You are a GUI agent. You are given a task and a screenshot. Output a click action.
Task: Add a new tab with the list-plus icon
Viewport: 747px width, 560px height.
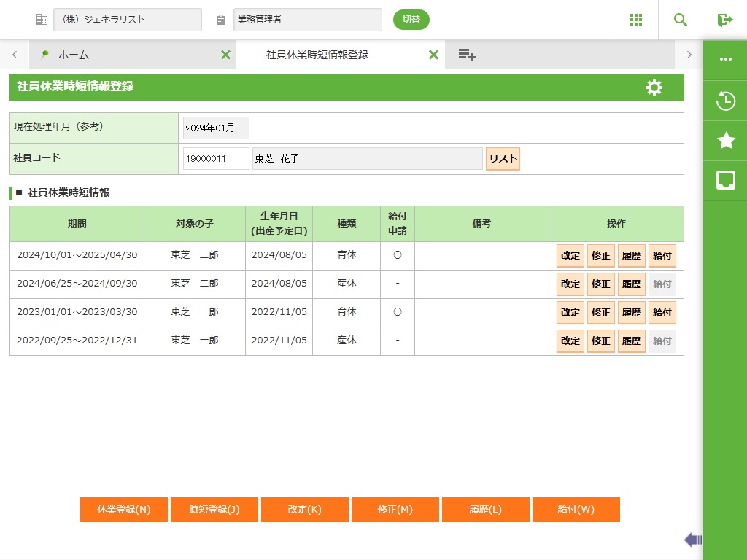coord(467,55)
